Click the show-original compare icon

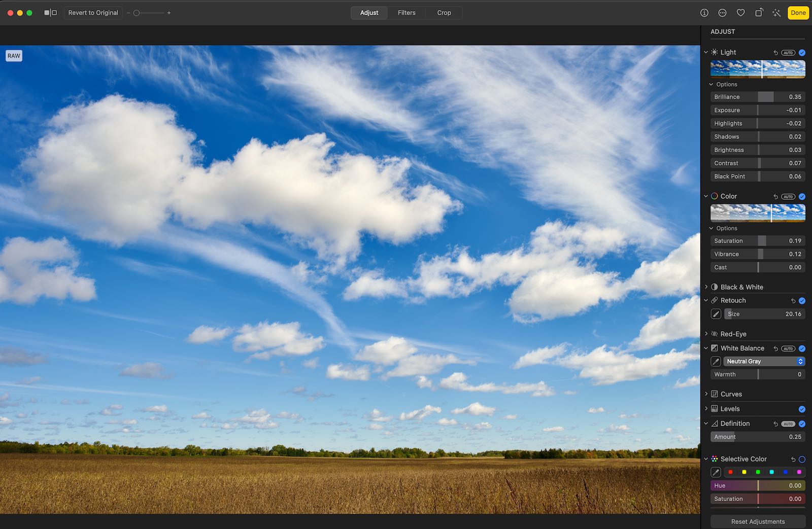coord(50,13)
